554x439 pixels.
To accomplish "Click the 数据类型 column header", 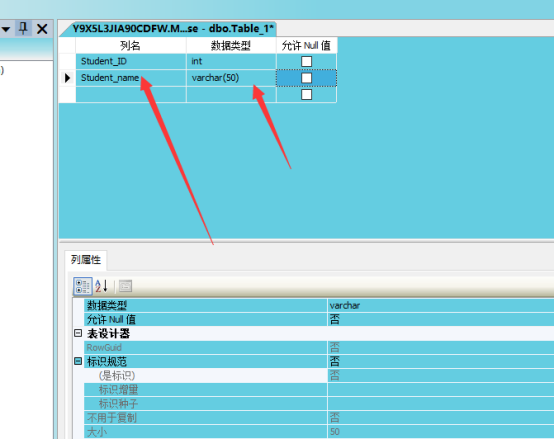I will tap(231, 46).
